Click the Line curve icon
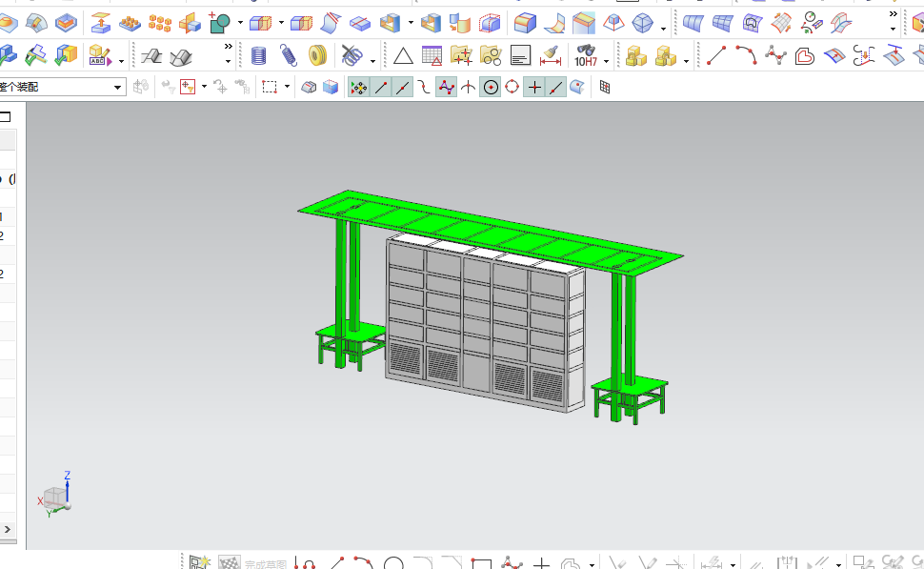The image size is (924, 569). 716,55
